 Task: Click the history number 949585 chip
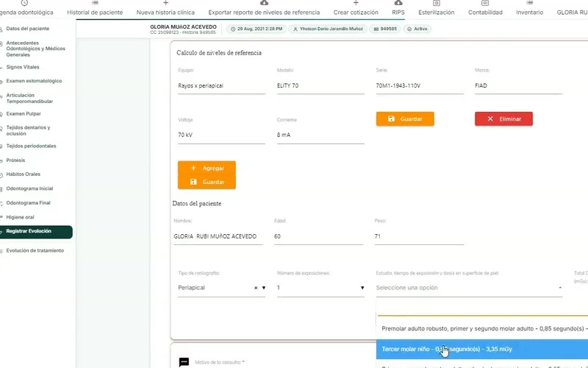385,29
